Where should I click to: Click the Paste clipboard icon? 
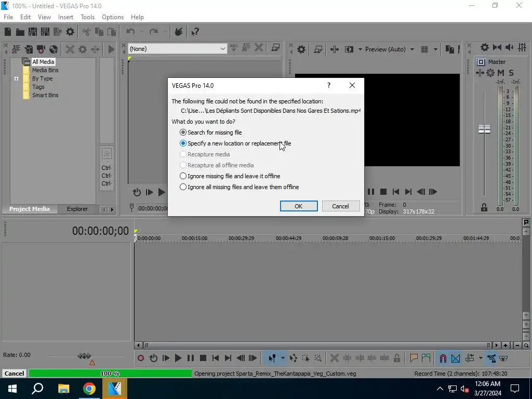(x=111, y=32)
